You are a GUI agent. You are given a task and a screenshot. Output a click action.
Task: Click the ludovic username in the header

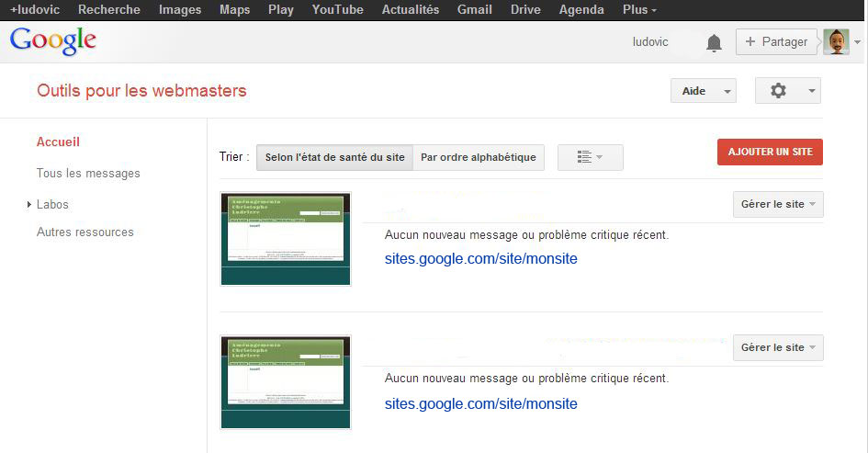(x=650, y=42)
